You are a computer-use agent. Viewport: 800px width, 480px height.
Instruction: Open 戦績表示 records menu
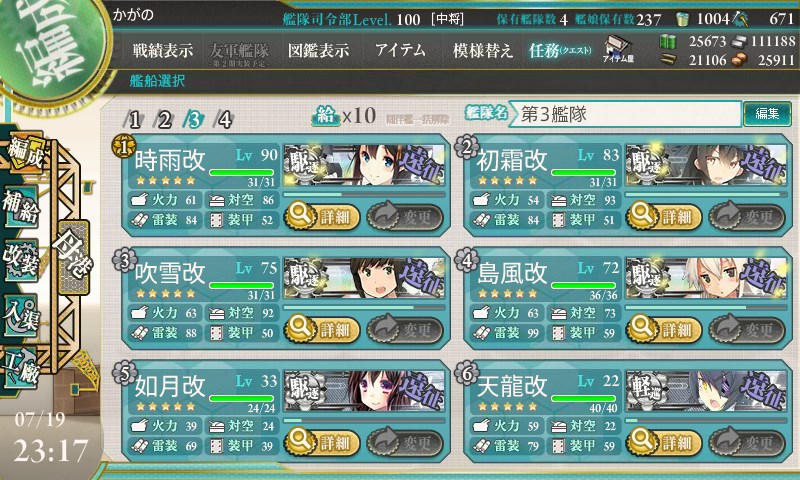pyautogui.click(x=163, y=50)
